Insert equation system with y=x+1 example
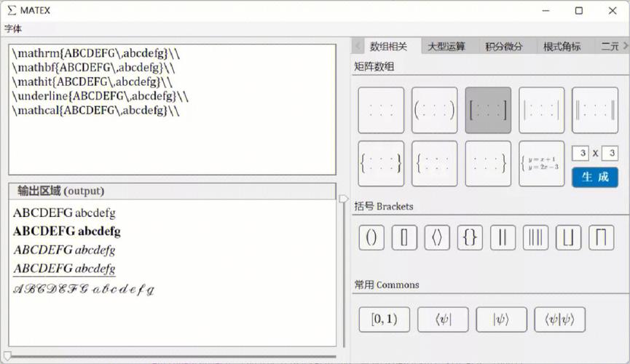 [542, 164]
